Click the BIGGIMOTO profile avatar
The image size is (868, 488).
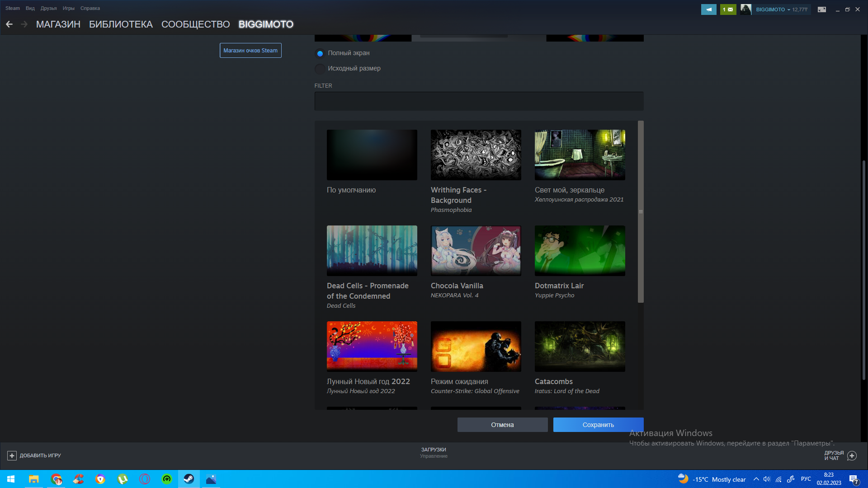tap(746, 9)
